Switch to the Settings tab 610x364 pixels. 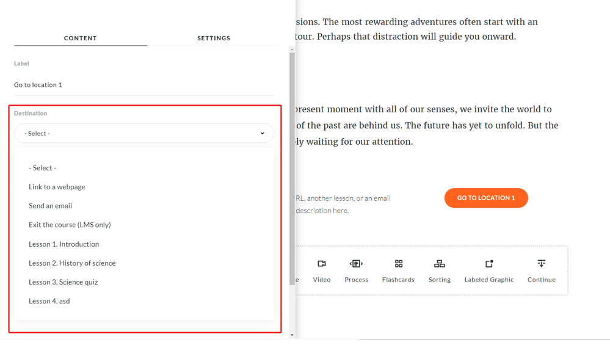pyautogui.click(x=214, y=38)
